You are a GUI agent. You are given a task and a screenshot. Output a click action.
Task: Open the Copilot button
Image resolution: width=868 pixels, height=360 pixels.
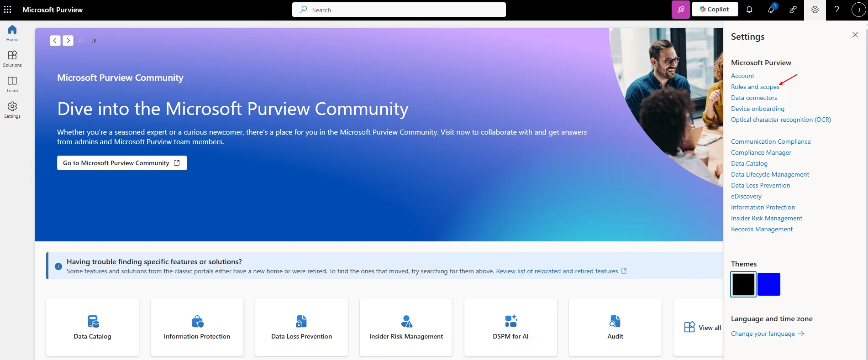tap(715, 10)
